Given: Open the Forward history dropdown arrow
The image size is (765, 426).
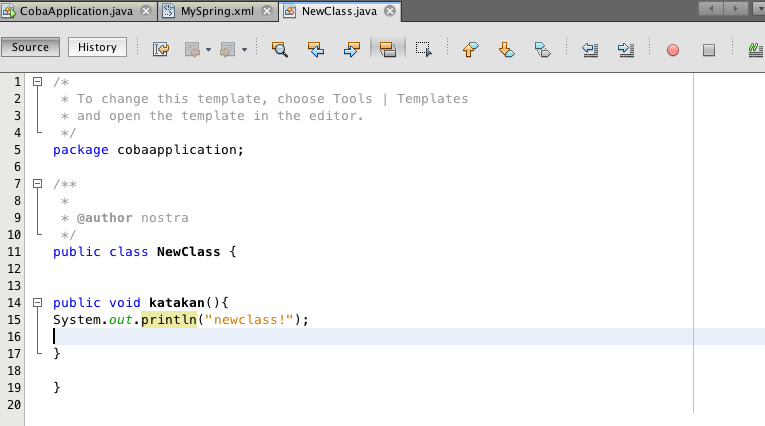Looking at the screenshot, I should point(244,50).
